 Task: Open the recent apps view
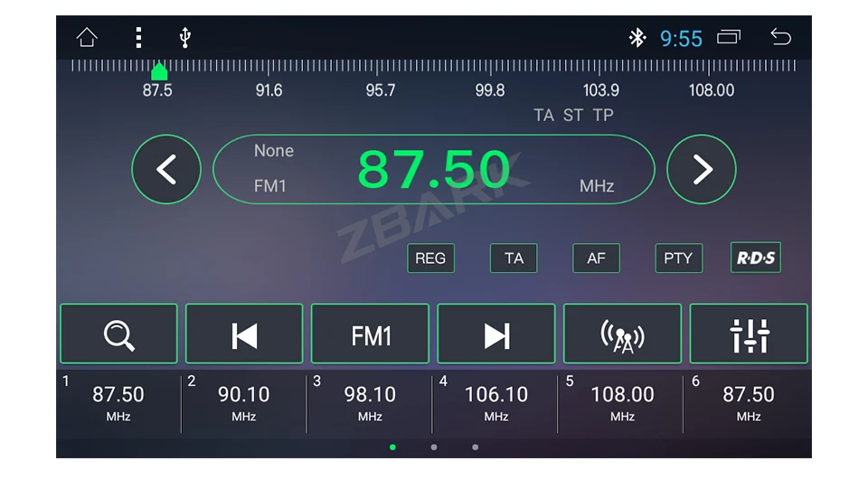pos(729,37)
